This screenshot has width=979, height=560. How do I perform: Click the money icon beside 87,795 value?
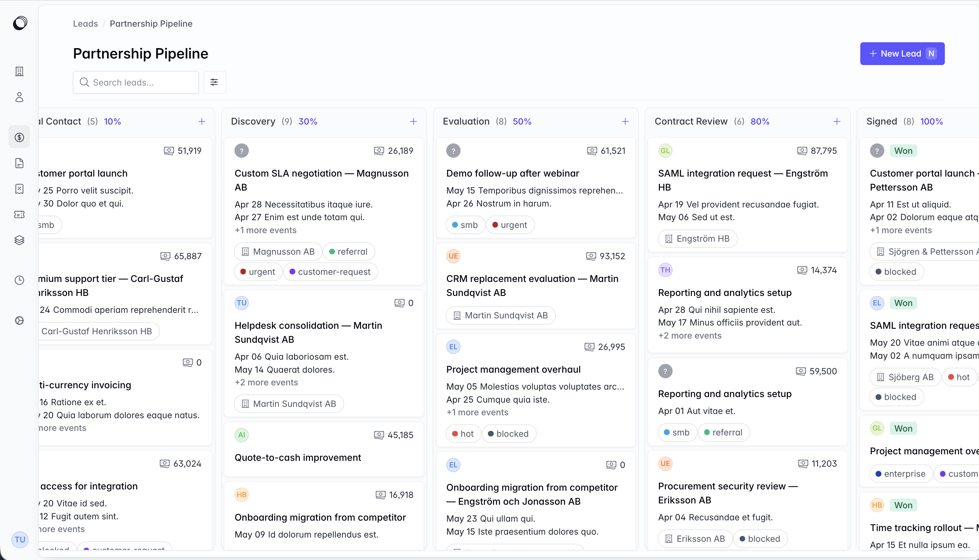coord(802,151)
